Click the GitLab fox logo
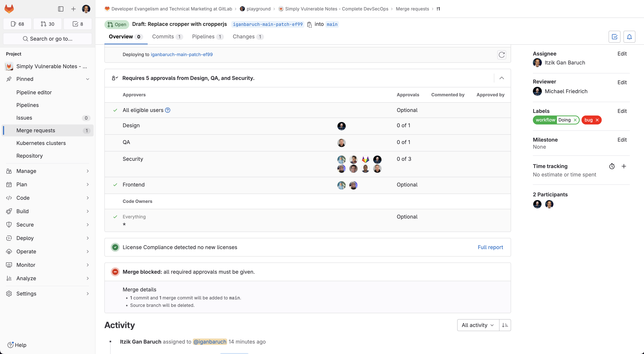This screenshot has height=354, width=644. pyautogui.click(x=9, y=9)
